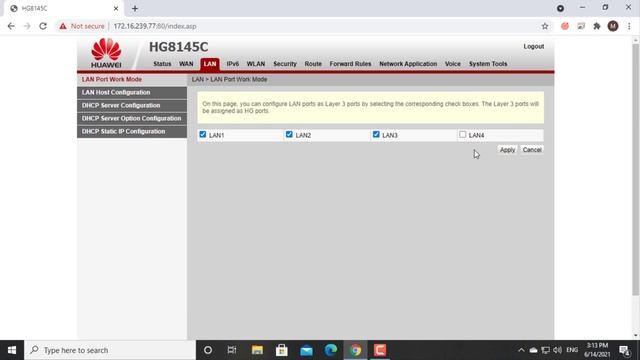
Task: Switch to the Voice tab
Action: coord(453,64)
